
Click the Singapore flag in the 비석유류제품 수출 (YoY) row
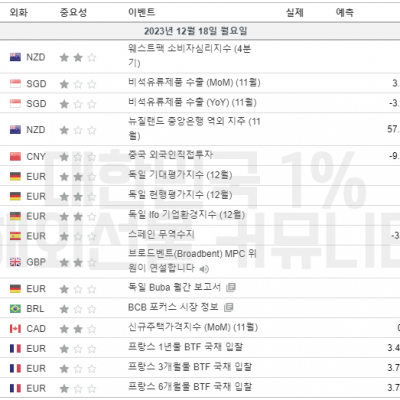15,103
